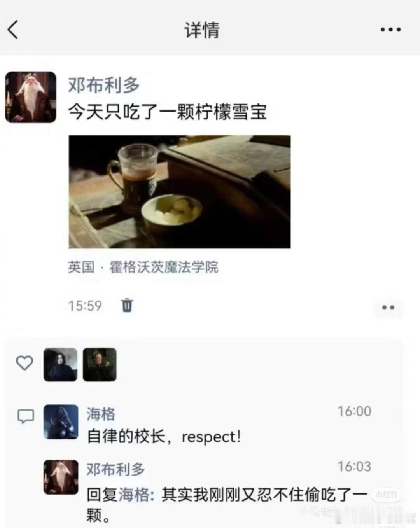420x528 pixels.
Task: Open the two-dot like/comment popup button
Action: coord(388,308)
